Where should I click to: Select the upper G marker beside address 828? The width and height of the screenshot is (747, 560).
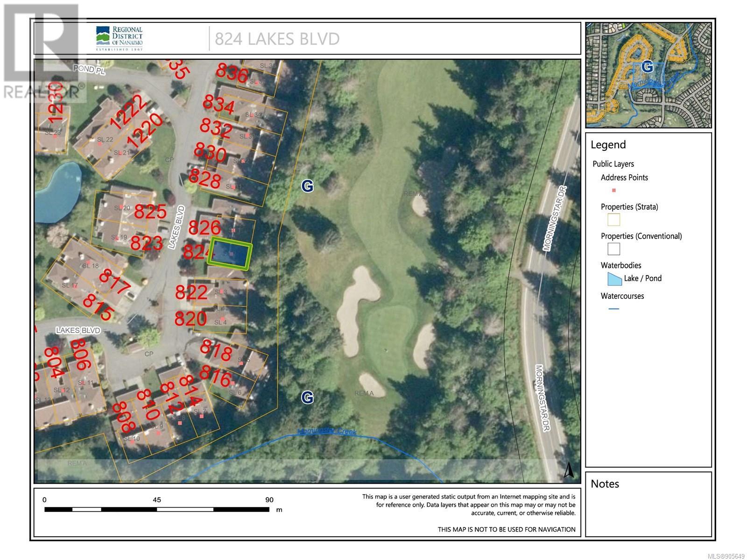(307, 186)
